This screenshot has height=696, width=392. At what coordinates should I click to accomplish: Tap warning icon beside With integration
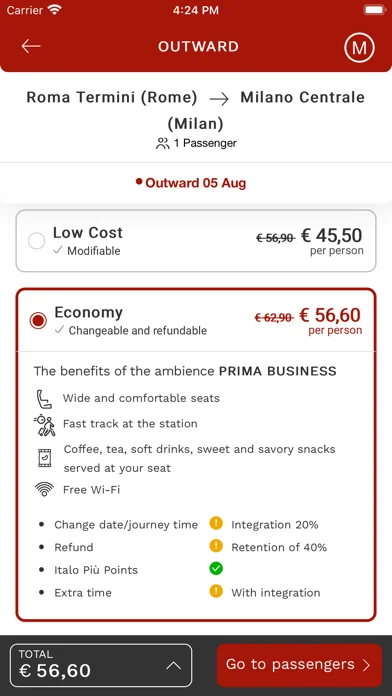216,592
